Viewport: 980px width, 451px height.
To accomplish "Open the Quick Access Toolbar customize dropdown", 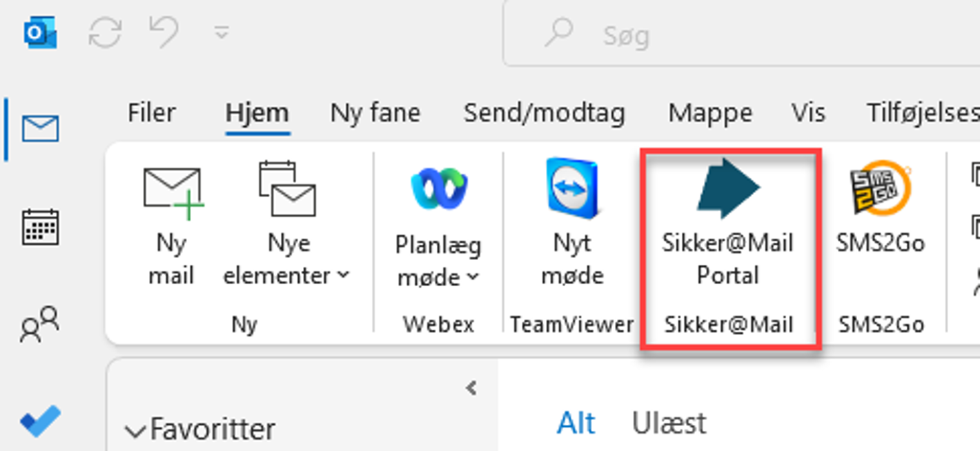I will (x=221, y=32).
